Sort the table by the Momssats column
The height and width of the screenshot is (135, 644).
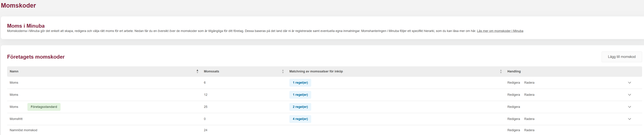tap(283, 72)
